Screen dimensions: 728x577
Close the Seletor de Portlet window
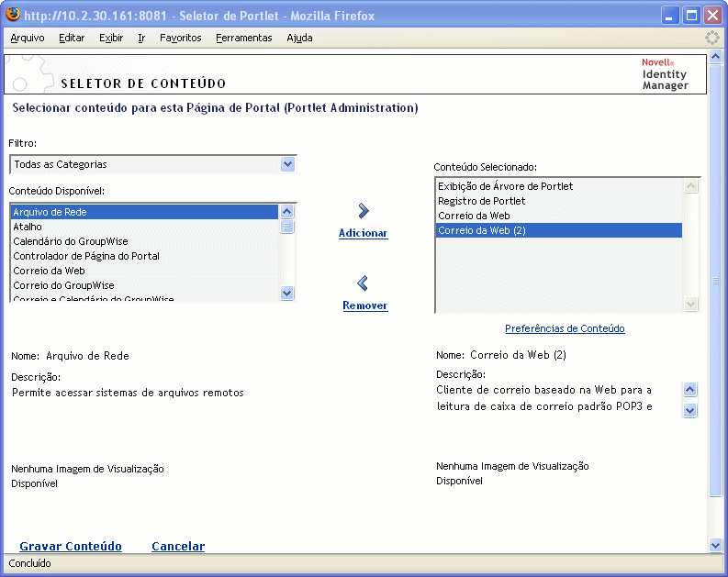tap(712, 16)
